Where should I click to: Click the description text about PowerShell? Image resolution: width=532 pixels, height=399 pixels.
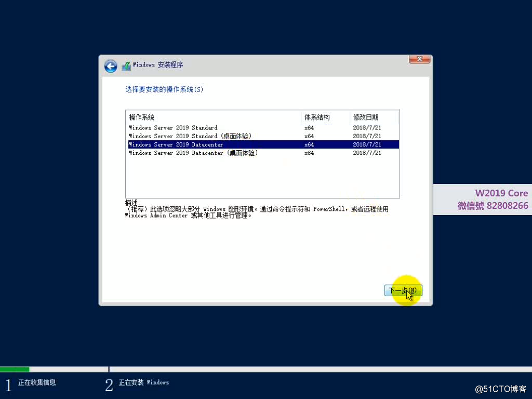click(257, 212)
